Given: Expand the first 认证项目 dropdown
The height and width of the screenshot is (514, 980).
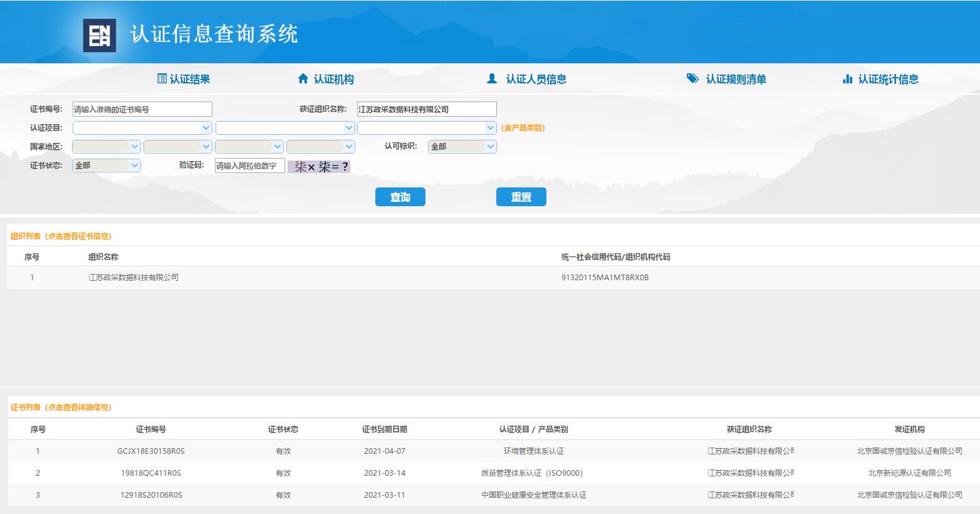Looking at the screenshot, I should click(142, 128).
